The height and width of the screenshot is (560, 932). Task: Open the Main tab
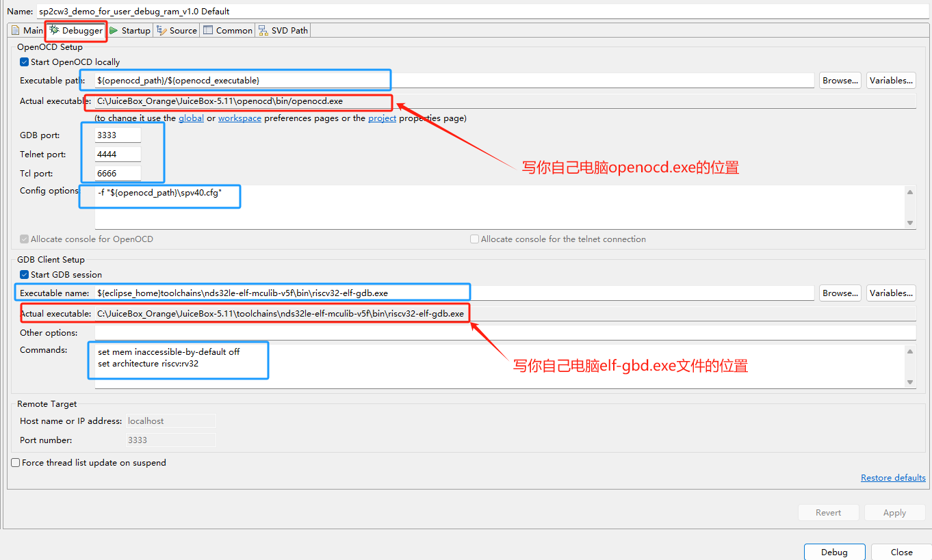27,31
